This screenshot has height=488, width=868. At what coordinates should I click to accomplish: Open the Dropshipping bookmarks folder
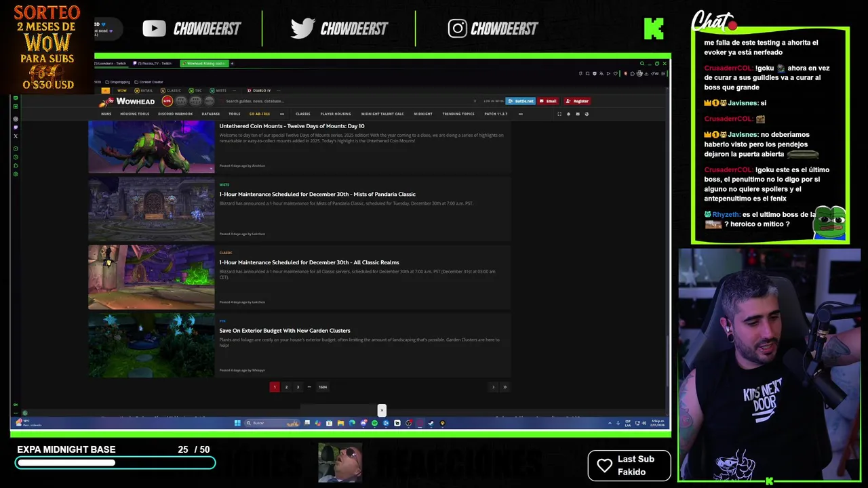(x=119, y=82)
